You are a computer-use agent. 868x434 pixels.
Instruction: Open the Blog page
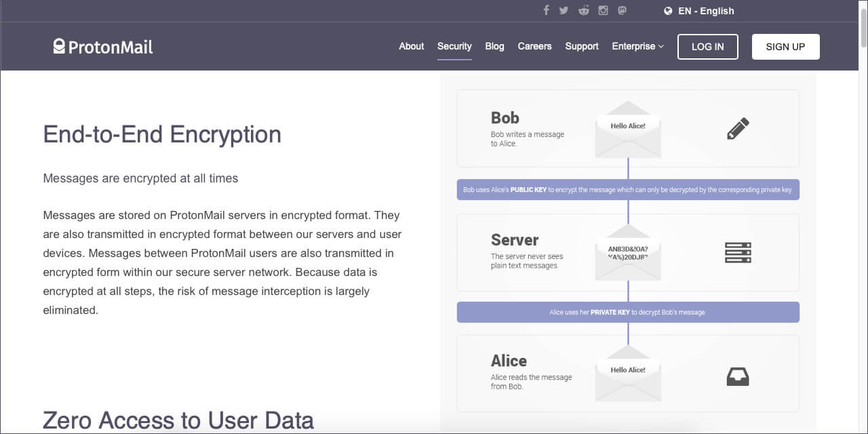click(x=494, y=46)
